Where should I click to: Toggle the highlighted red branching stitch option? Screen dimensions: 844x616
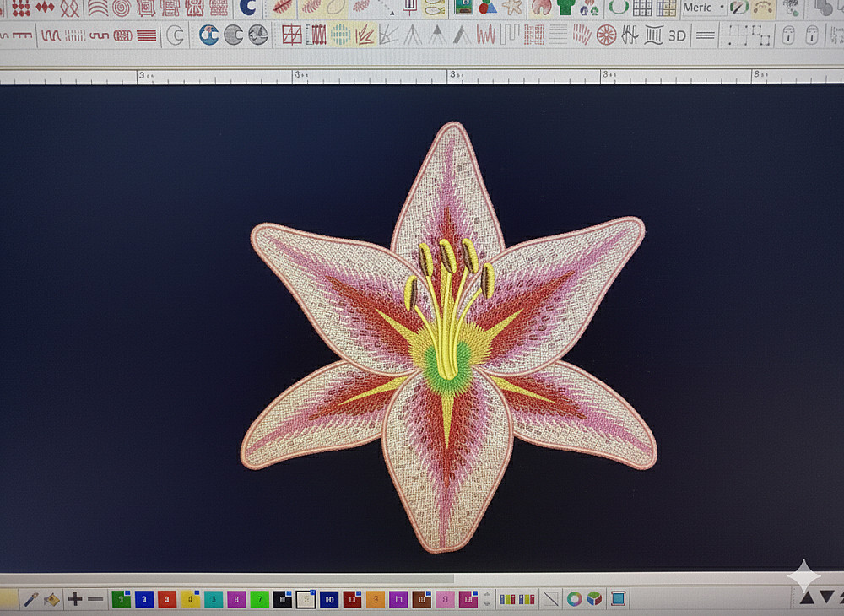365,35
